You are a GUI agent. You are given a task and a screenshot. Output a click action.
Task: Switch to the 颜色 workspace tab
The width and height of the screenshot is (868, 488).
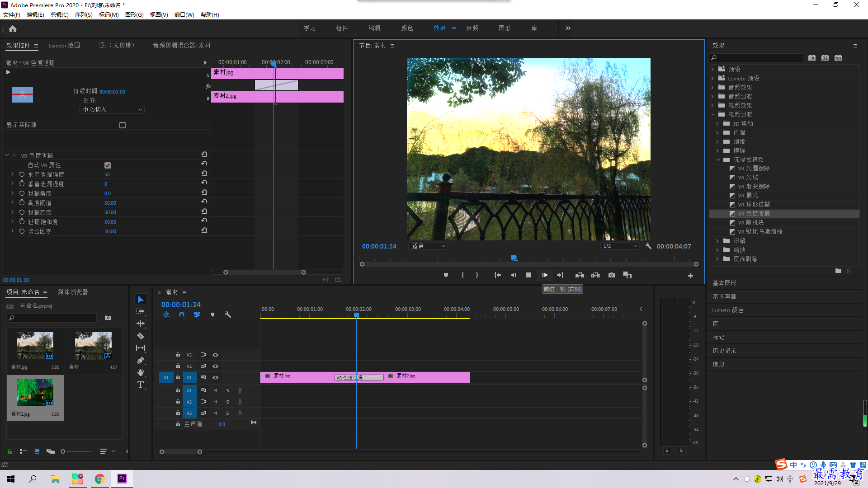[407, 28]
